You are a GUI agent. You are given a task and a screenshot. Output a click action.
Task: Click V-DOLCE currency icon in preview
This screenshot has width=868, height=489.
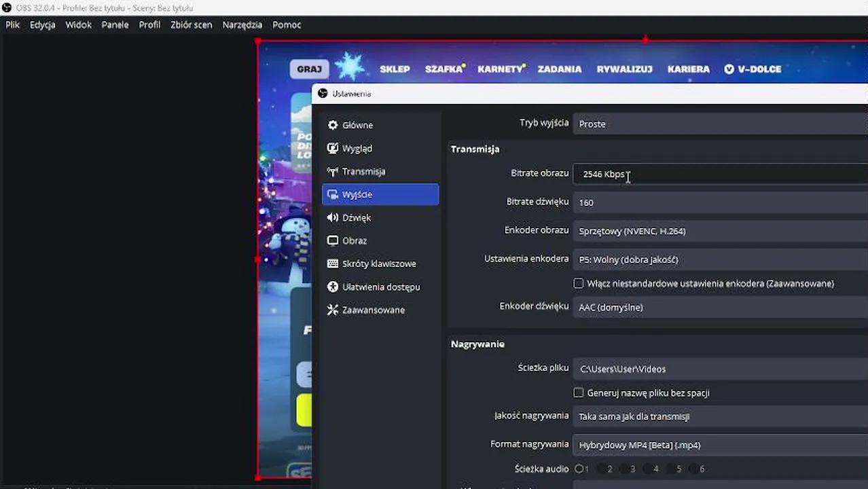(x=729, y=69)
